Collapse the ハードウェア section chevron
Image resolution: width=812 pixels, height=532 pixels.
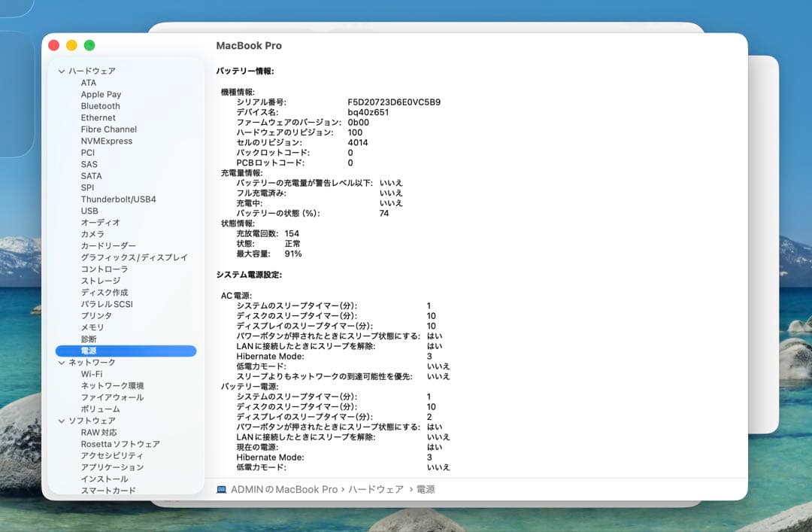tap(62, 71)
